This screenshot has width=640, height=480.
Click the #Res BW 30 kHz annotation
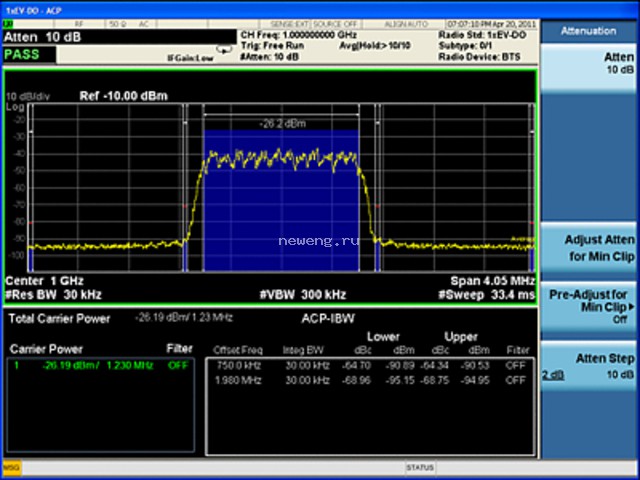(x=53, y=295)
